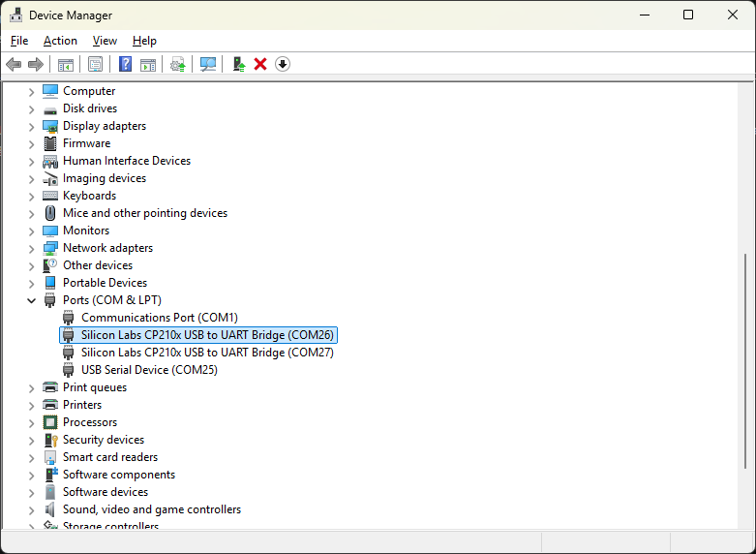
Task: Click the Forward arrow in the toolbar
Action: (36, 64)
